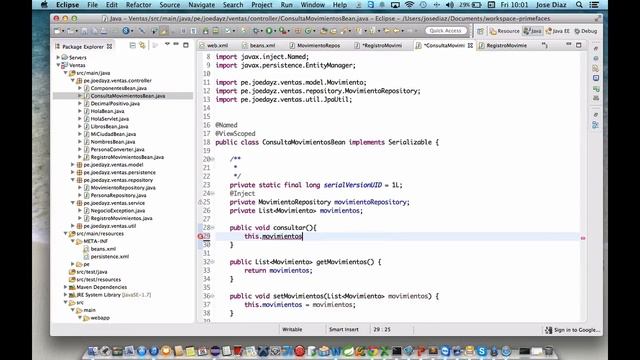Collapse All in Package Explorer
Image resolution: width=640 pixels, height=360 pixels.
(x=132, y=45)
